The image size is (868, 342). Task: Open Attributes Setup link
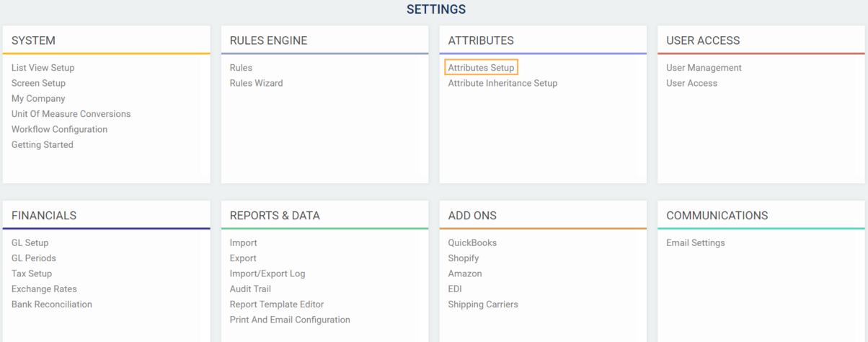481,68
